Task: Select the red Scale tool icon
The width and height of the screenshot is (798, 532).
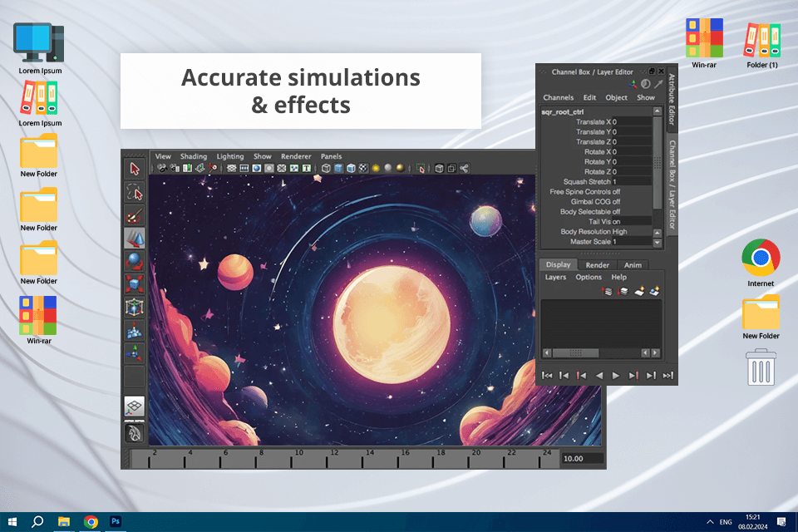Action: (x=135, y=283)
